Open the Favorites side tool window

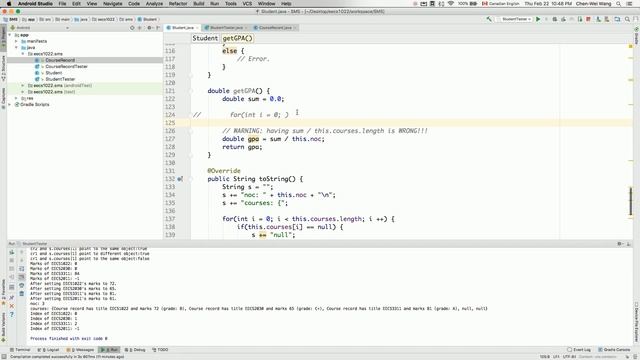click(x=3, y=291)
